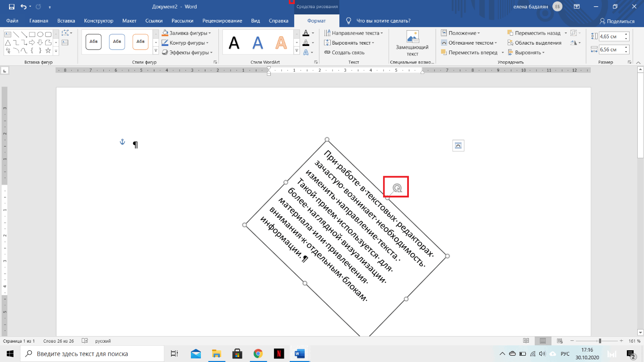644x362 pixels.
Task: Open the Вставка ribbon tab
Action: tap(66, 21)
